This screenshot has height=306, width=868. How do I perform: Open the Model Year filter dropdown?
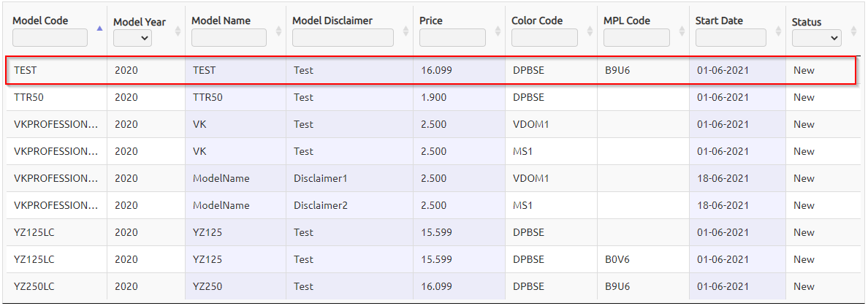[x=133, y=38]
